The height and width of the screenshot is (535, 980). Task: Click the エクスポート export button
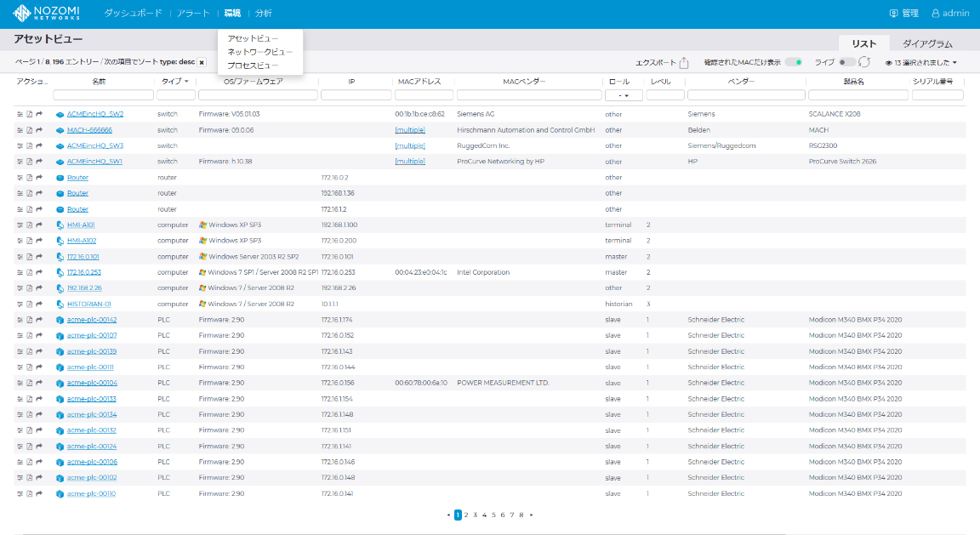pos(662,62)
